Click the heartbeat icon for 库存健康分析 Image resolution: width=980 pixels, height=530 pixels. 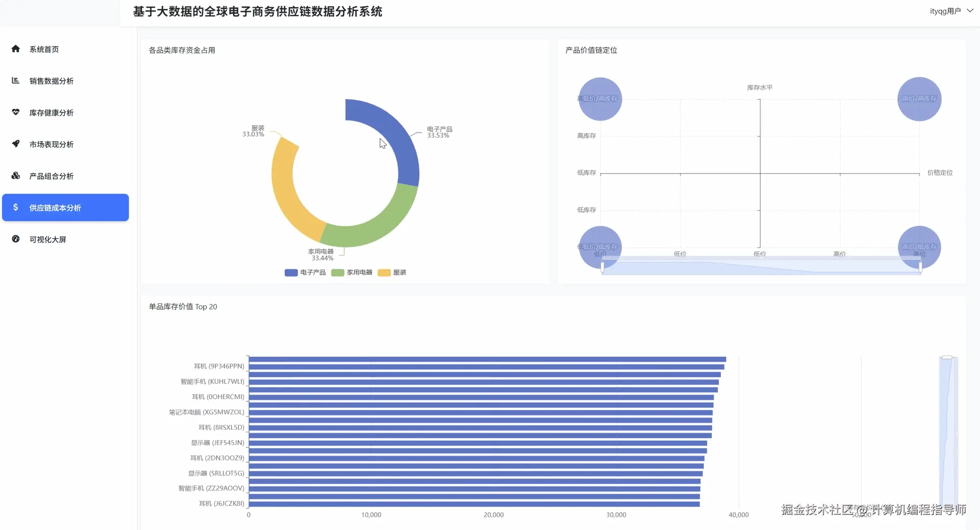pyautogui.click(x=16, y=112)
